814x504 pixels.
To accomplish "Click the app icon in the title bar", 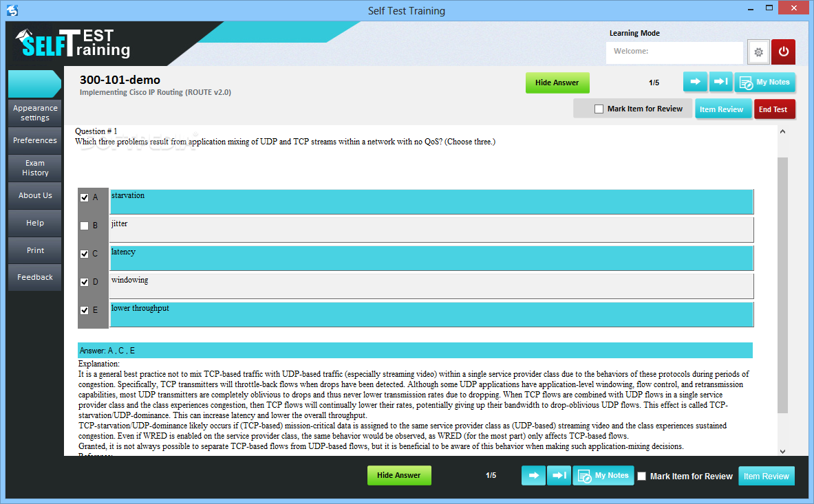I will (12, 10).
